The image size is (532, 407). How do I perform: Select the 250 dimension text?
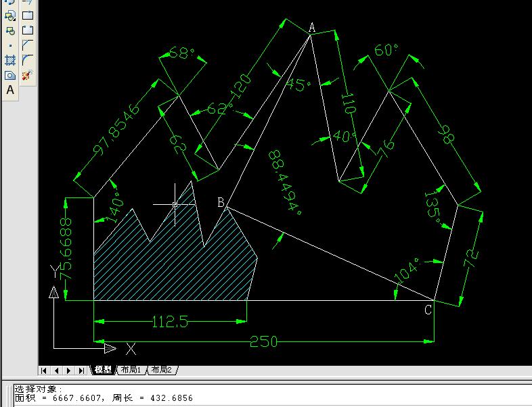(x=263, y=341)
